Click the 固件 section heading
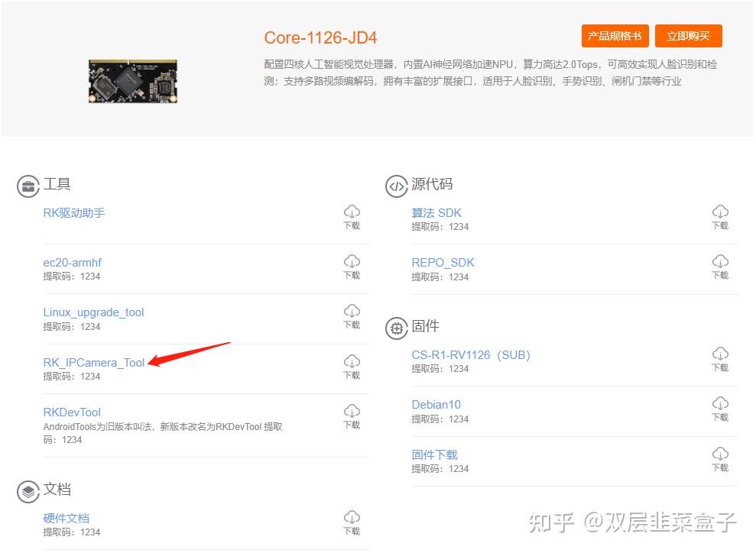This screenshot has height=553, width=756. [x=425, y=326]
